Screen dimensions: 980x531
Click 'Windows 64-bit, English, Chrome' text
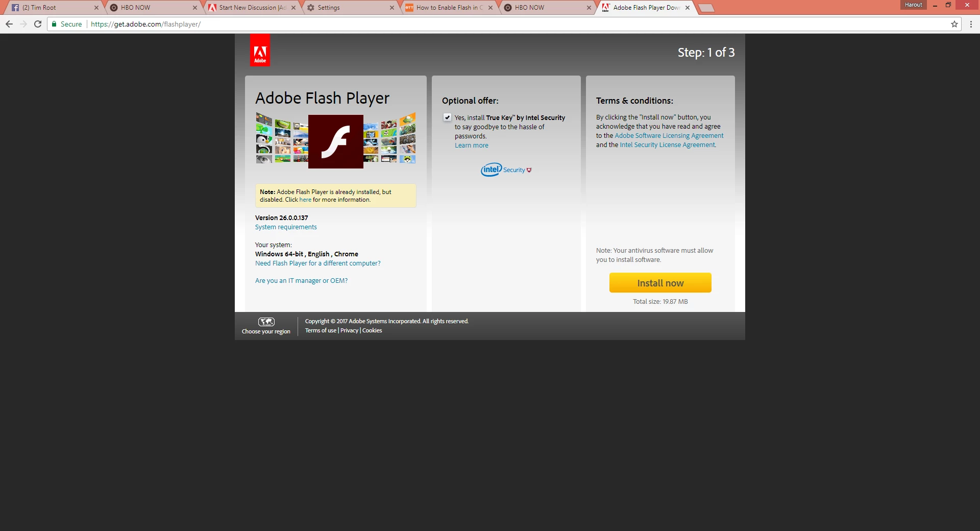pyautogui.click(x=306, y=254)
